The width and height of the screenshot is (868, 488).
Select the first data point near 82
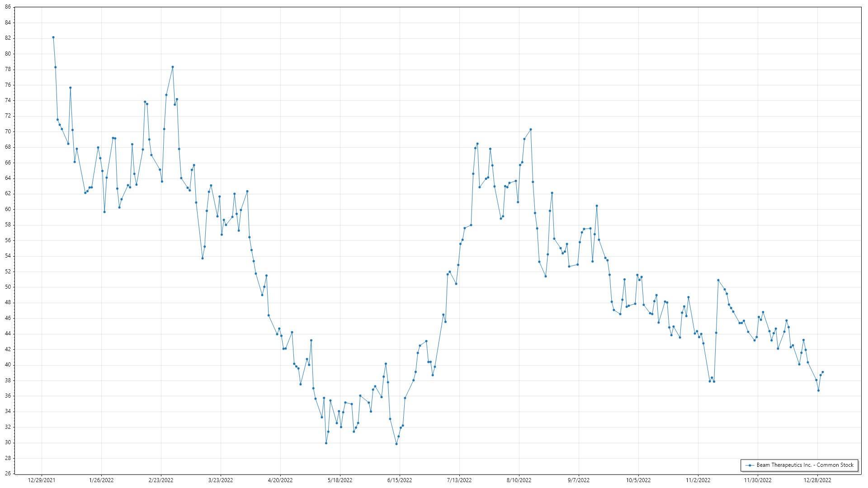pos(53,38)
